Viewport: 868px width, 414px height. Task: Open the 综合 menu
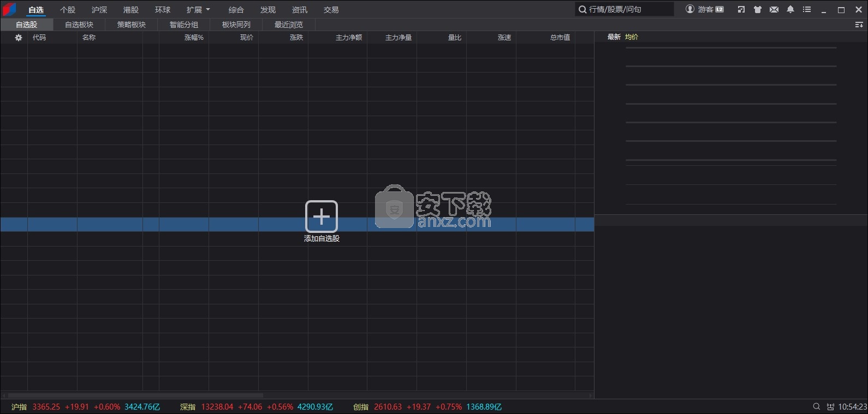(x=236, y=10)
